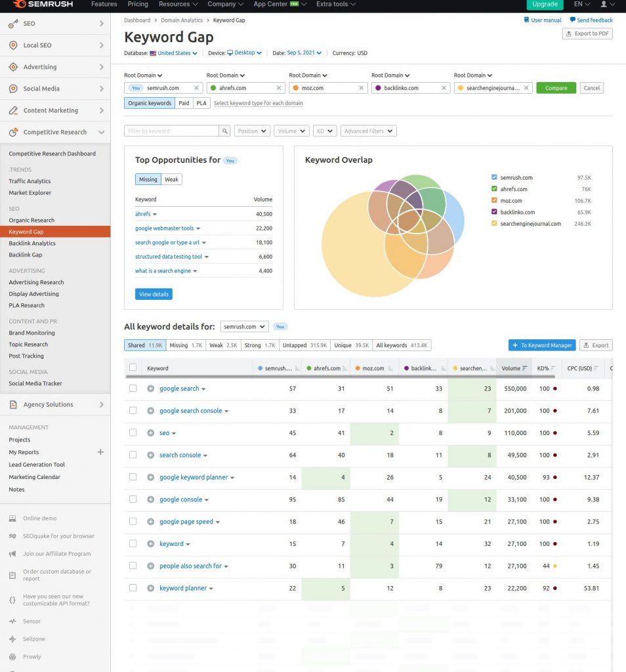Click the API format braces icon
Image resolution: width=626 pixels, height=672 pixels.
12,600
